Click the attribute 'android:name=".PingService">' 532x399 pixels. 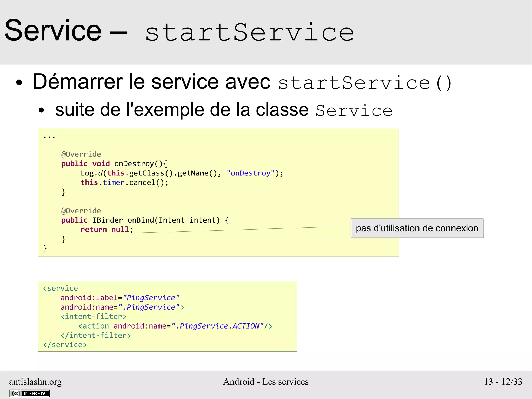click(122, 307)
